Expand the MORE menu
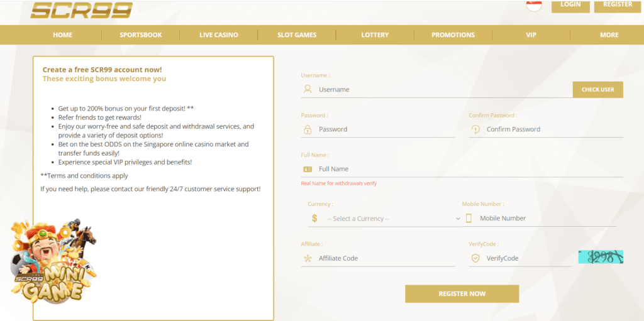644x321 pixels. pos(609,35)
